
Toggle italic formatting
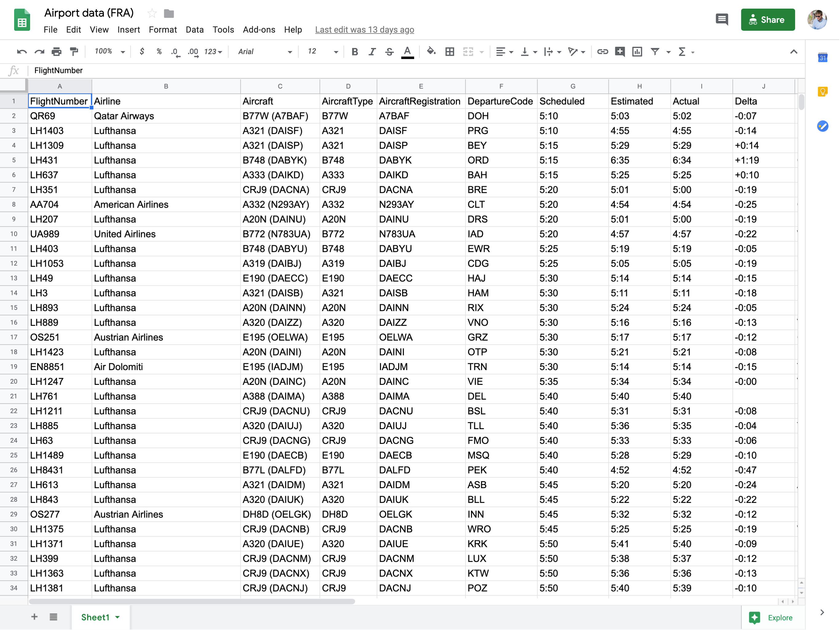pos(372,52)
